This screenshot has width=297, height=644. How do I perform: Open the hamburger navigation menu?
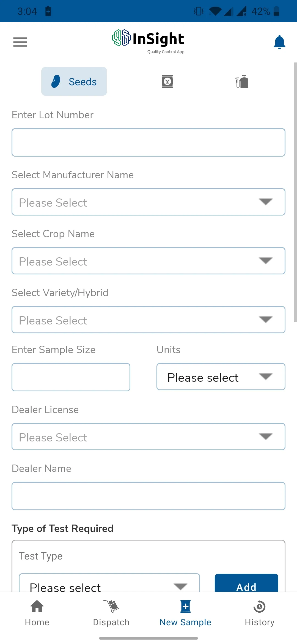[x=20, y=42]
